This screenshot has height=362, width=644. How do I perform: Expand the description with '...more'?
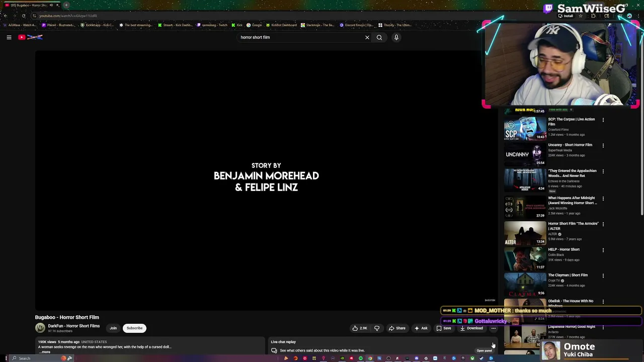(x=45, y=352)
